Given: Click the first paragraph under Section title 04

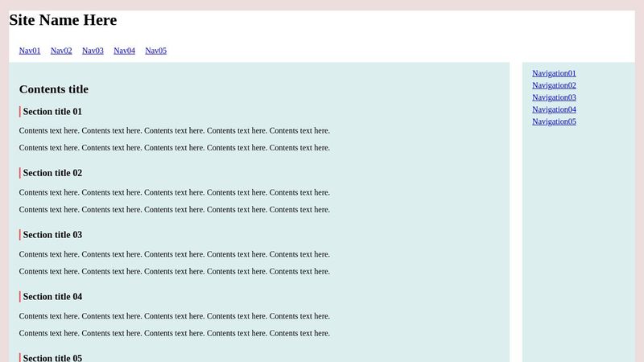Looking at the screenshot, I should tap(174, 316).
